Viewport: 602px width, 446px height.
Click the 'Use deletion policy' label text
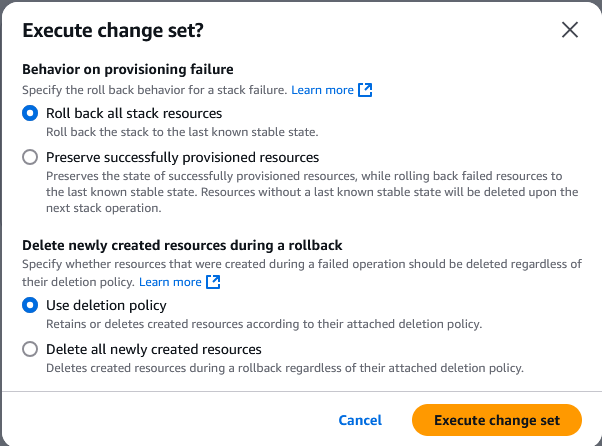[106, 306]
